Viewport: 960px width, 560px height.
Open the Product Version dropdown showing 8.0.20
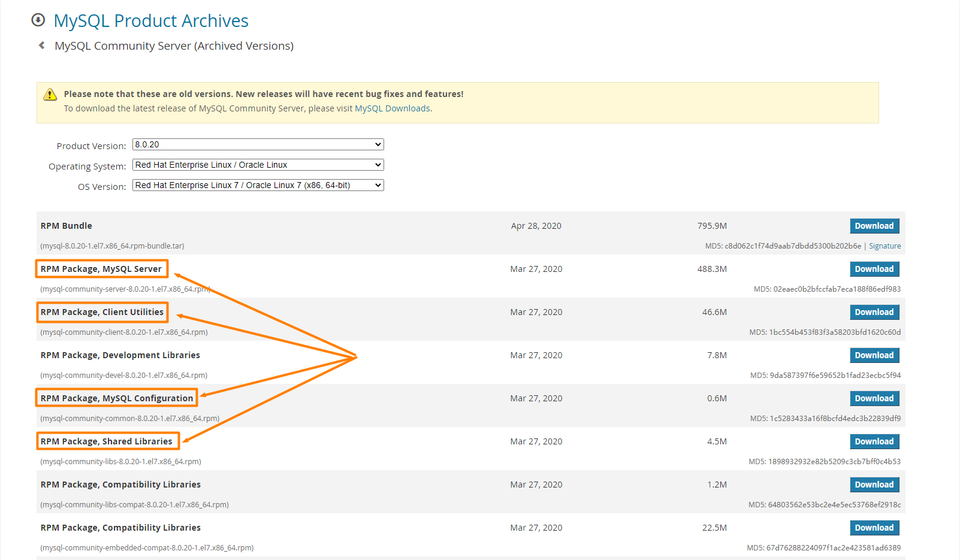[258, 144]
